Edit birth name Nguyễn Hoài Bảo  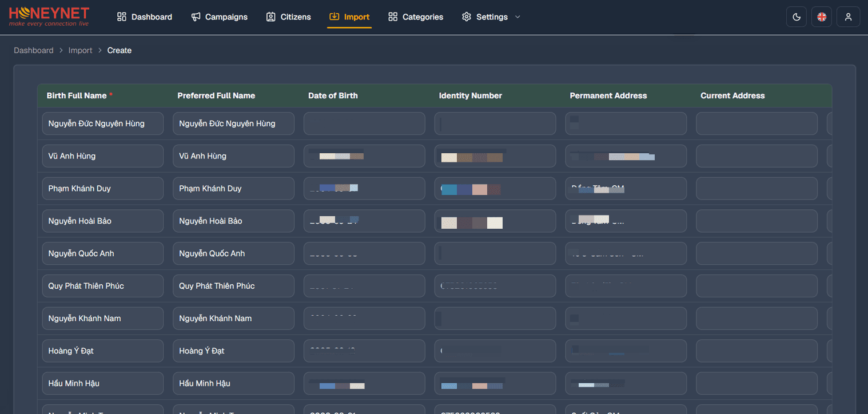(x=103, y=221)
